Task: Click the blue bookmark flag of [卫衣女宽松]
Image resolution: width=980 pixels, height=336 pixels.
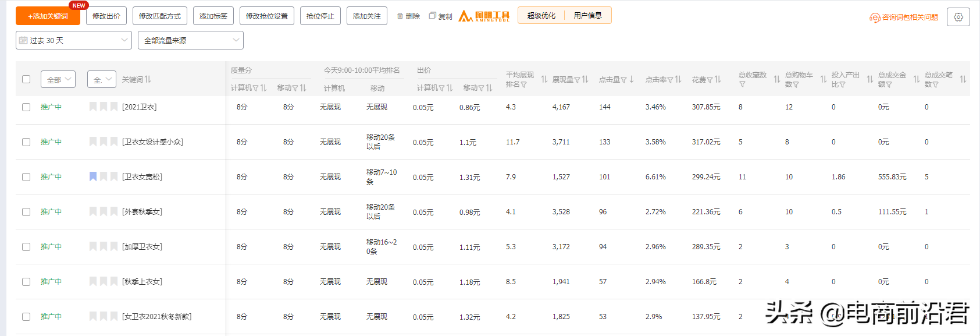Action: point(93,176)
